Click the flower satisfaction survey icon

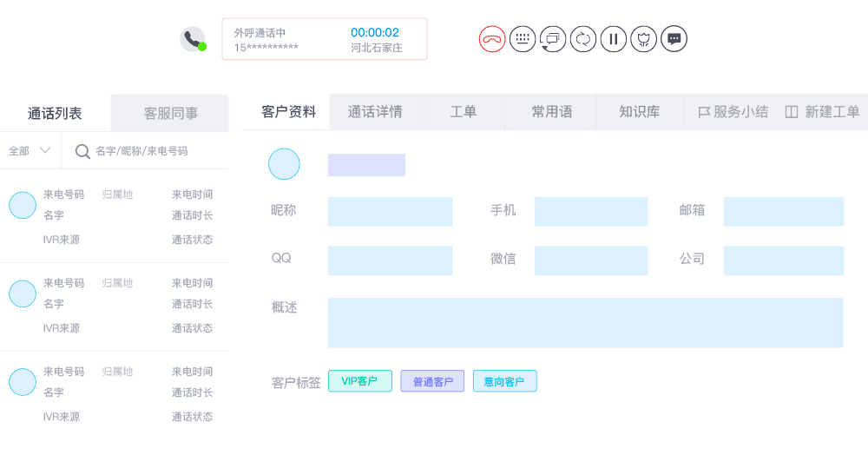click(x=644, y=39)
